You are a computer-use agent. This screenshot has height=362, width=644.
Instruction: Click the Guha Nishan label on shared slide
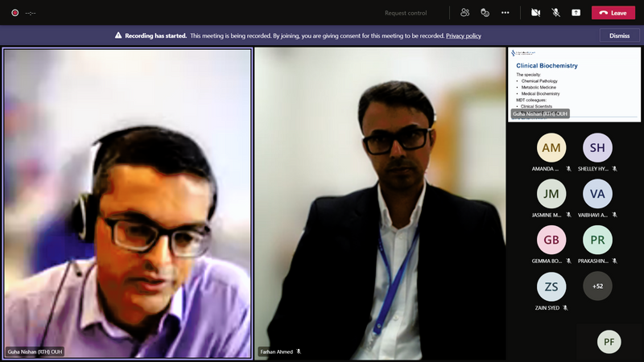540,113
